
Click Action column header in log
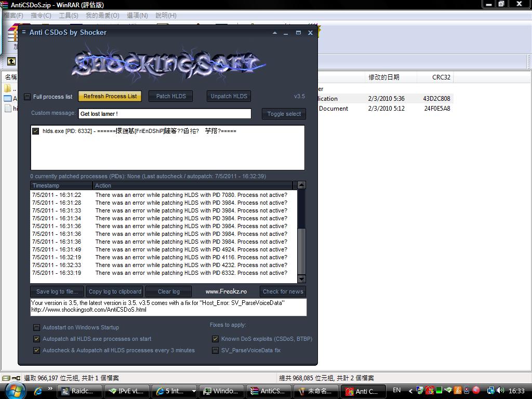pyautogui.click(x=192, y=185)
